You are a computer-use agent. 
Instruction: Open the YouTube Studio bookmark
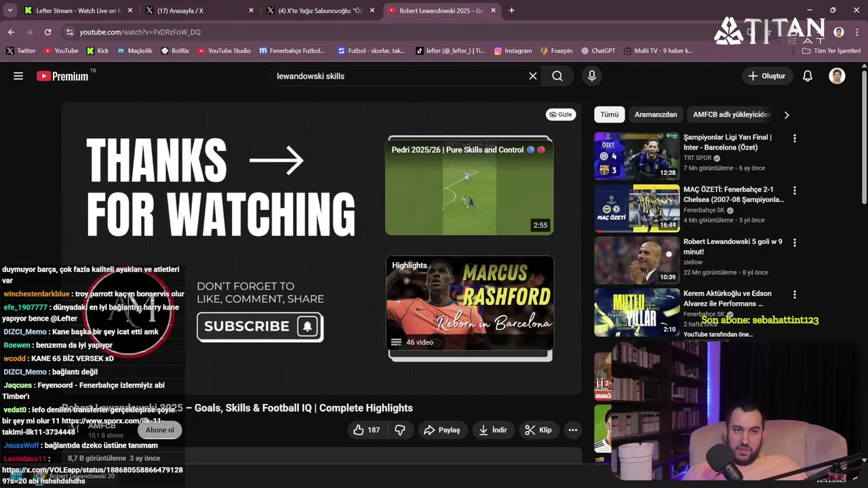click(224, 51)
